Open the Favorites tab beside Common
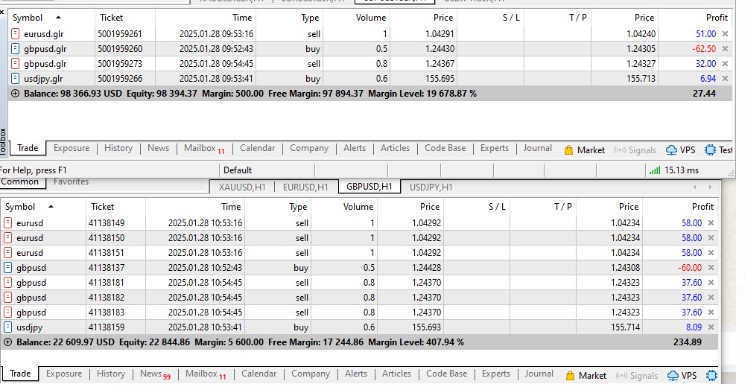This screenshot has height=392, width=746. (x=71, y=181)
